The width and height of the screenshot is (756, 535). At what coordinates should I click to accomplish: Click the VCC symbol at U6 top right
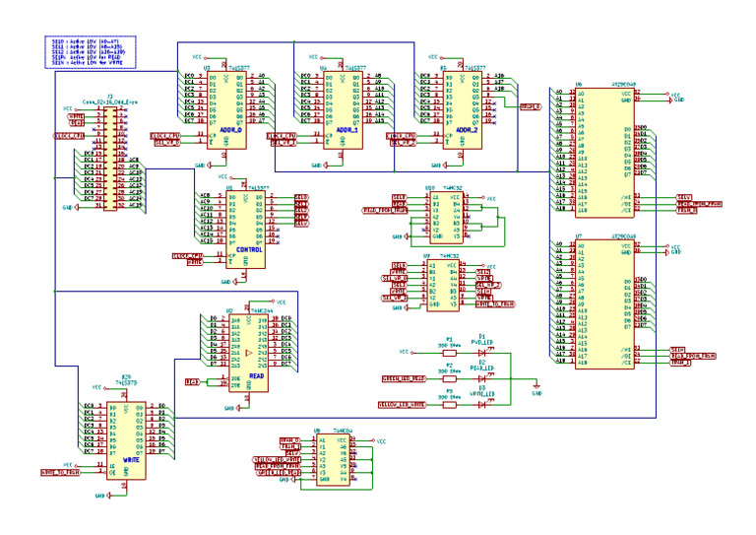(x=674, y=95)
